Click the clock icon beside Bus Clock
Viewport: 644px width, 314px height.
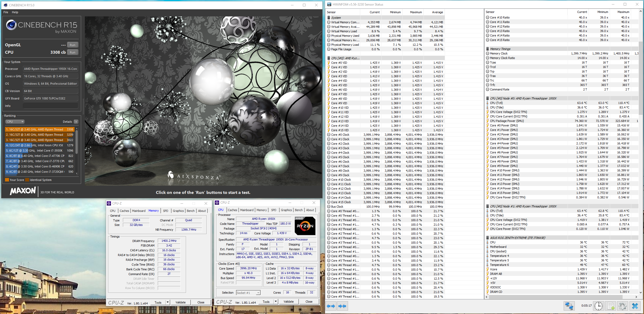(329, 207)
